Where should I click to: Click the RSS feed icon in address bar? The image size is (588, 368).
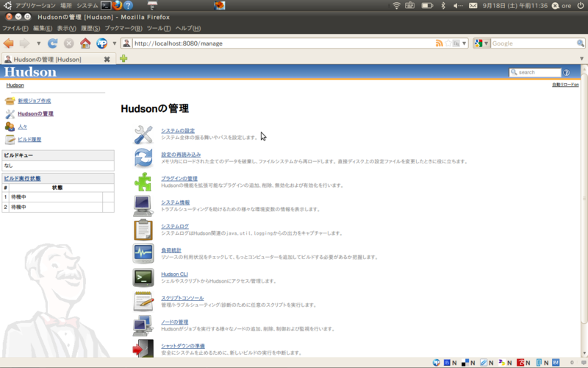tap(439, 43)
